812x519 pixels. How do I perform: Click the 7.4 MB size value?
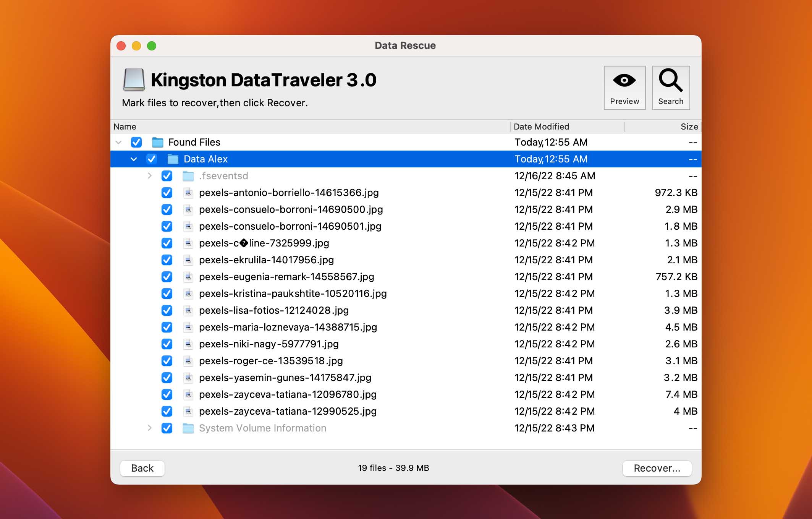[x=681, y=395]
